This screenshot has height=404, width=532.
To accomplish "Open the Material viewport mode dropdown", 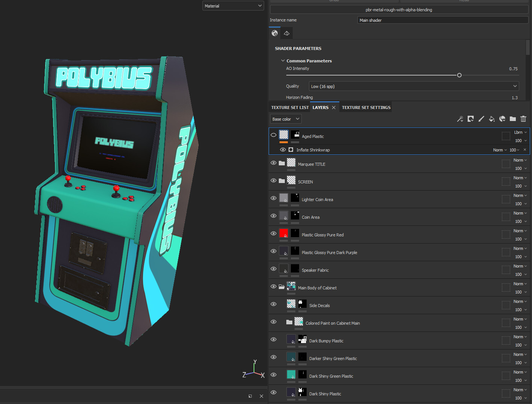I will [233, 6].
